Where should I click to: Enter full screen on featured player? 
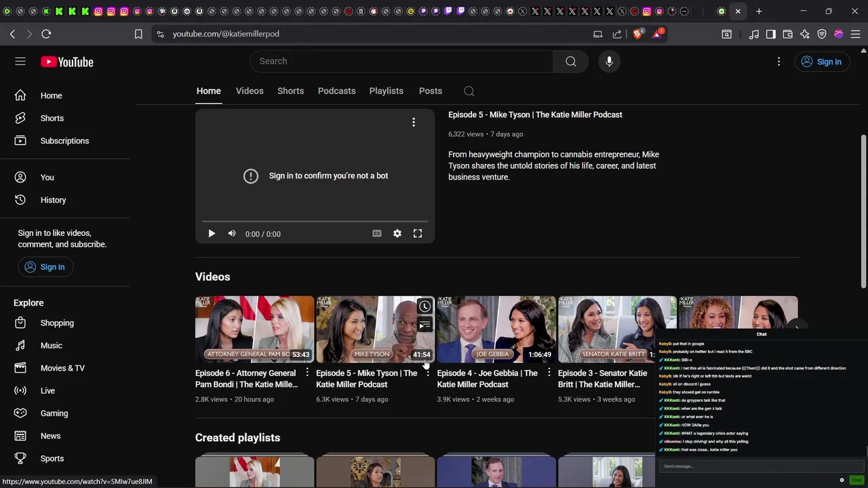click(x=418, y=234)
